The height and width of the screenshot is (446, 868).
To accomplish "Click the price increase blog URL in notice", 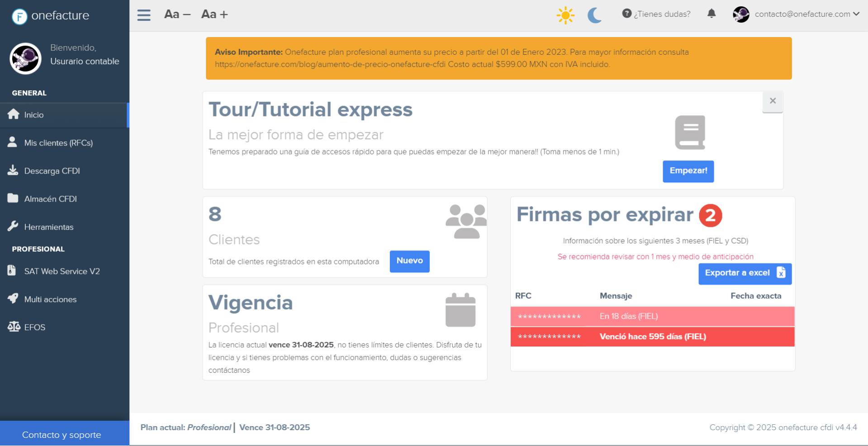I will point(330,64).
